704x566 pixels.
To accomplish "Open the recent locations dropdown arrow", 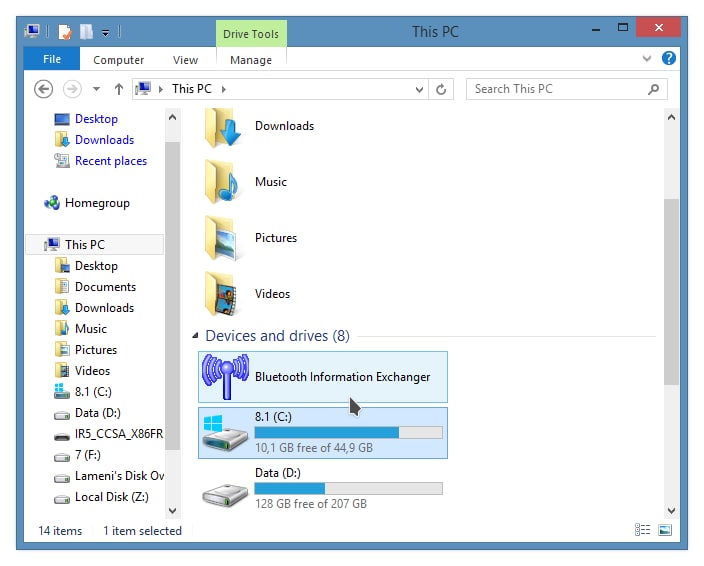I will [x=96, y=89].
